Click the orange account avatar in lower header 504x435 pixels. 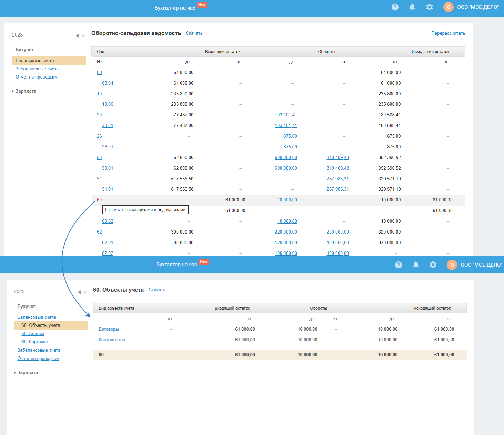point(452,265)
